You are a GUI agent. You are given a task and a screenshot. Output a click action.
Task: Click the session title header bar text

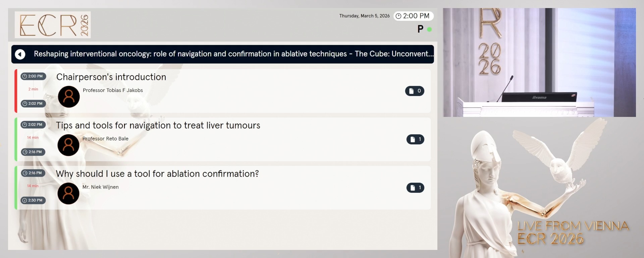point(233,54)
